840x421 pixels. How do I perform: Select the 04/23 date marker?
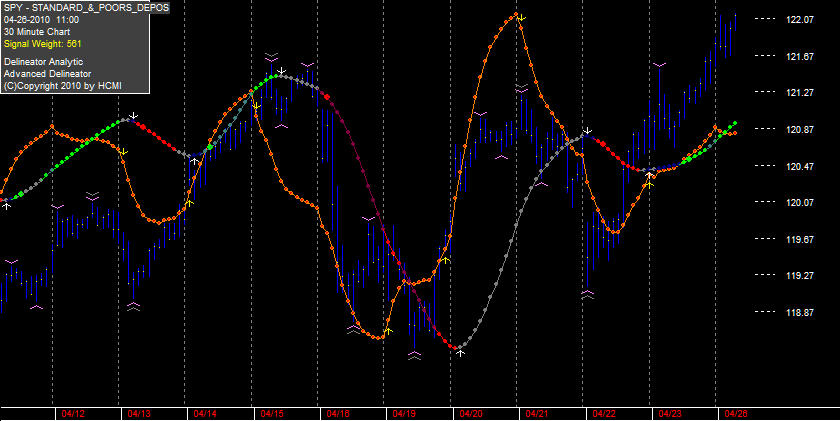(x=670, y=414)
